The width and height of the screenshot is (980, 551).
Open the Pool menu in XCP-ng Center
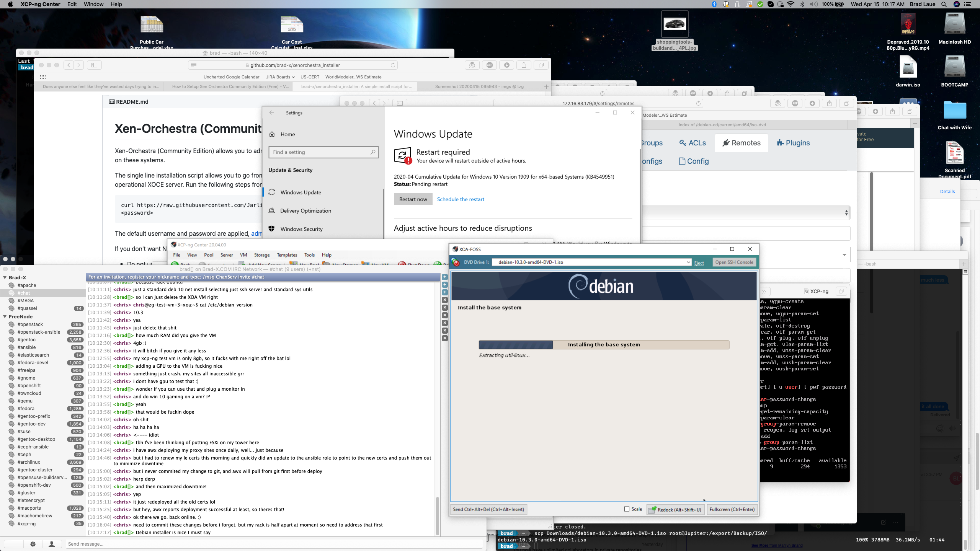[x=209, y=255]
